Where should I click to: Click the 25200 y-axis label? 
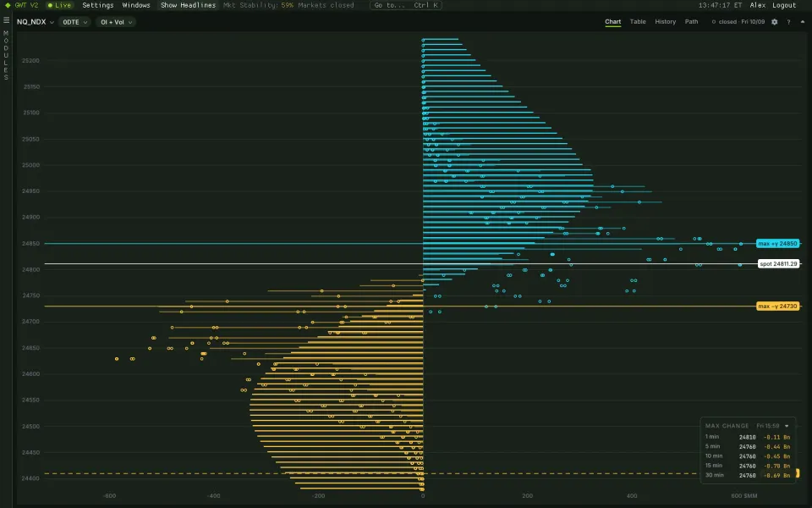click(30, 61)
